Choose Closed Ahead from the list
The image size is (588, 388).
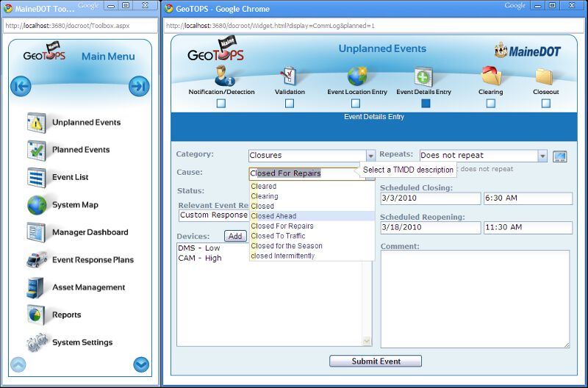pos(312,216)
